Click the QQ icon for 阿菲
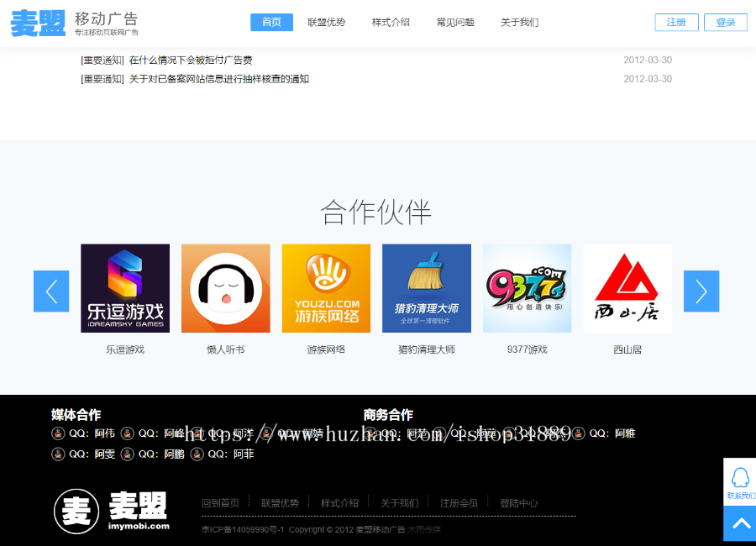The image size is (756, 546). (x=197, y=454)
